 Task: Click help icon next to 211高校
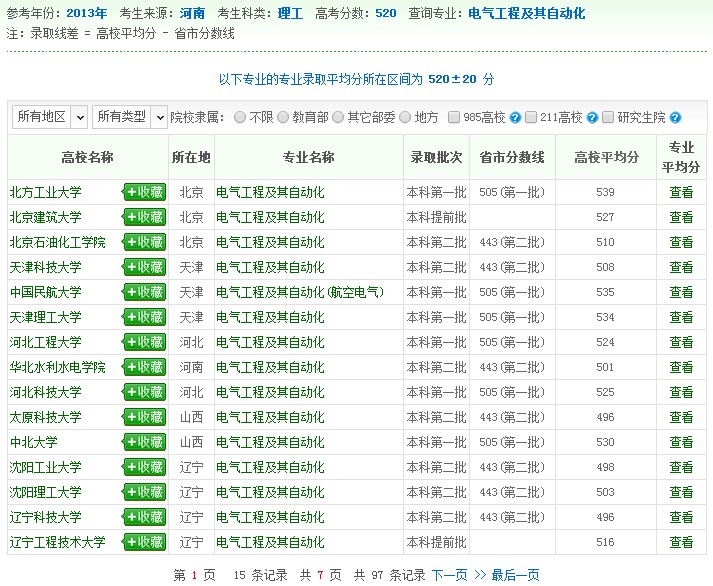[x=592, y=118]
